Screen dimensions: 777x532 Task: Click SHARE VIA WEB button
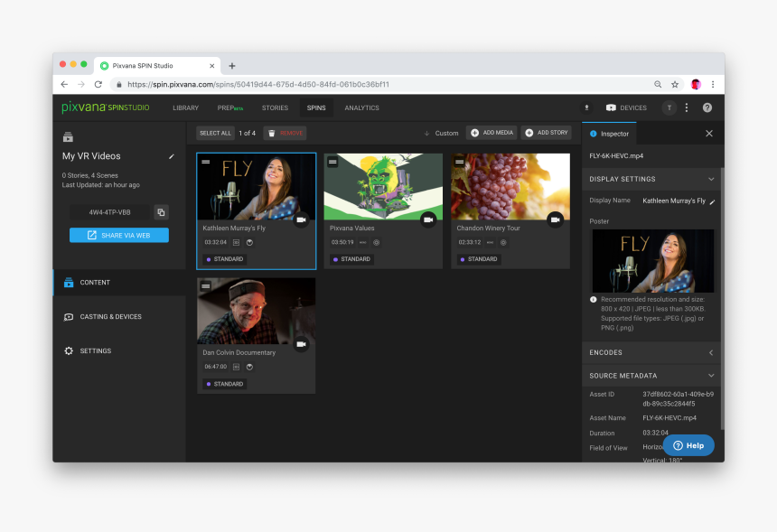point(119,235)
